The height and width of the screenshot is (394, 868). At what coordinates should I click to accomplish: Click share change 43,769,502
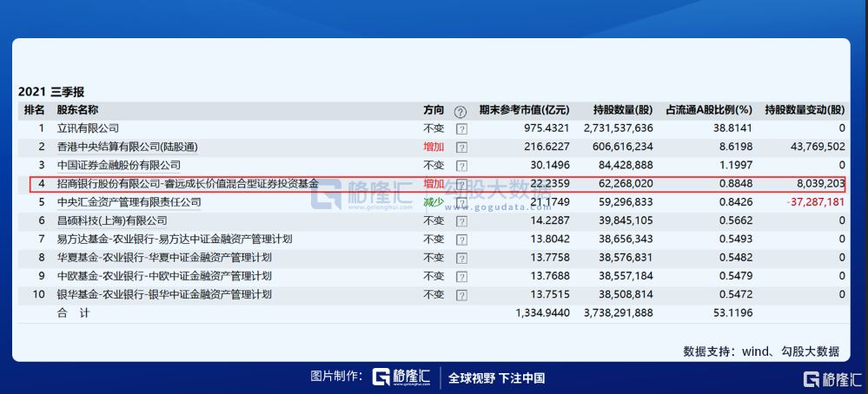coord(818,147)
